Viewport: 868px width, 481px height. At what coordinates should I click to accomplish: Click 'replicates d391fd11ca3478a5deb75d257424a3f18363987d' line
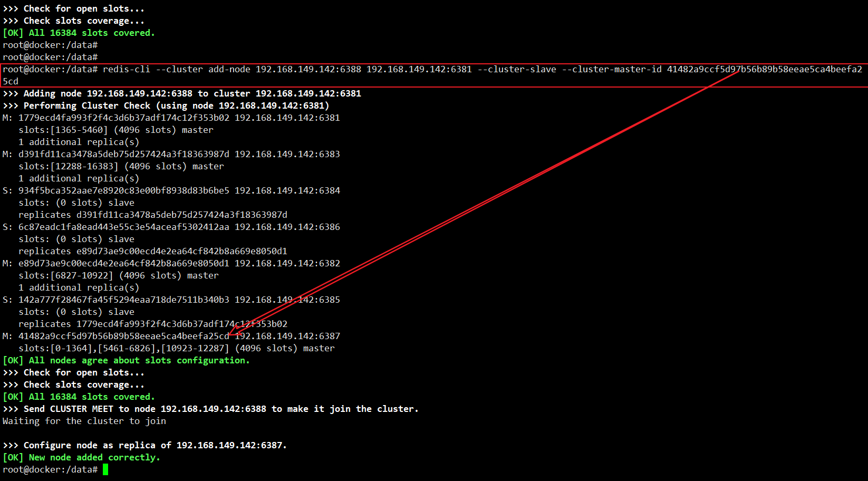pos(153,215)
